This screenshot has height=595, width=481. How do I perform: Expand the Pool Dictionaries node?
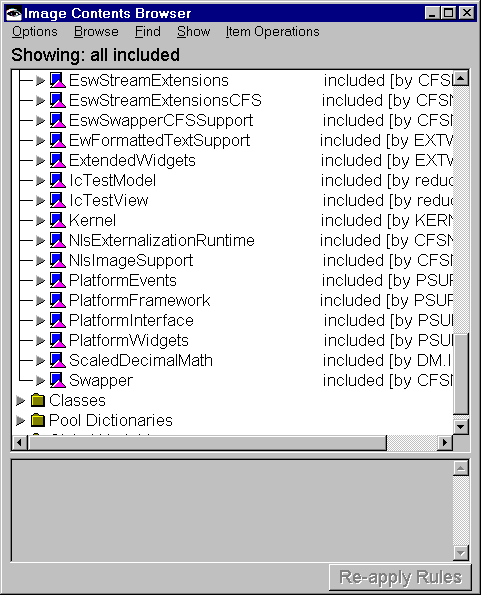point(20,420)
